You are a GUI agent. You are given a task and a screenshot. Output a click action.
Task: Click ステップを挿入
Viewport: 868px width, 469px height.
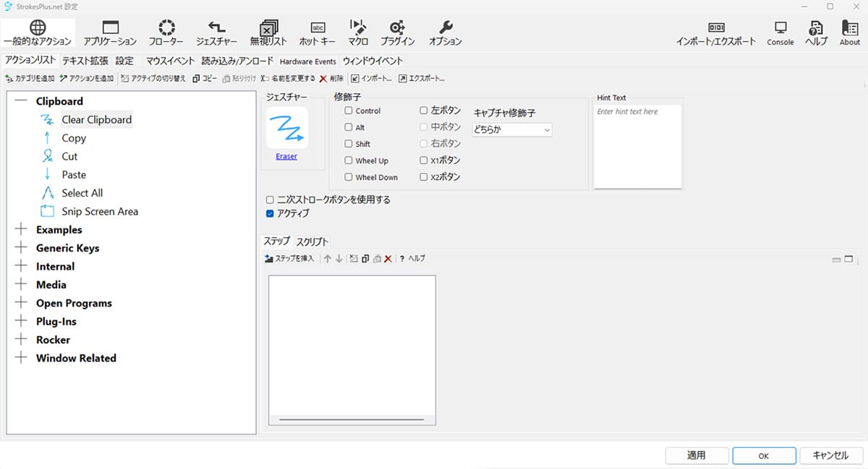point(289,259)
